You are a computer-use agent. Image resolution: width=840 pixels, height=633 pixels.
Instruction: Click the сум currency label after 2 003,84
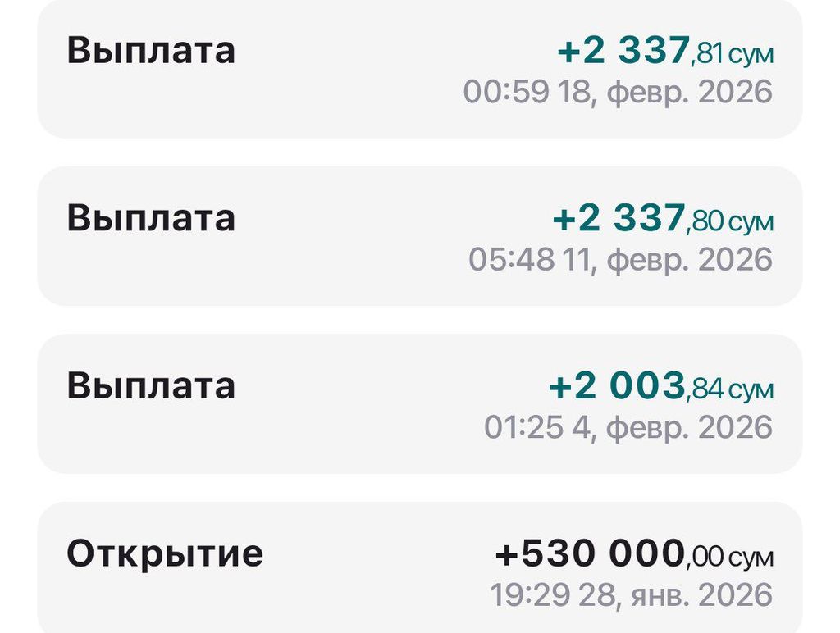coord(751,390)
